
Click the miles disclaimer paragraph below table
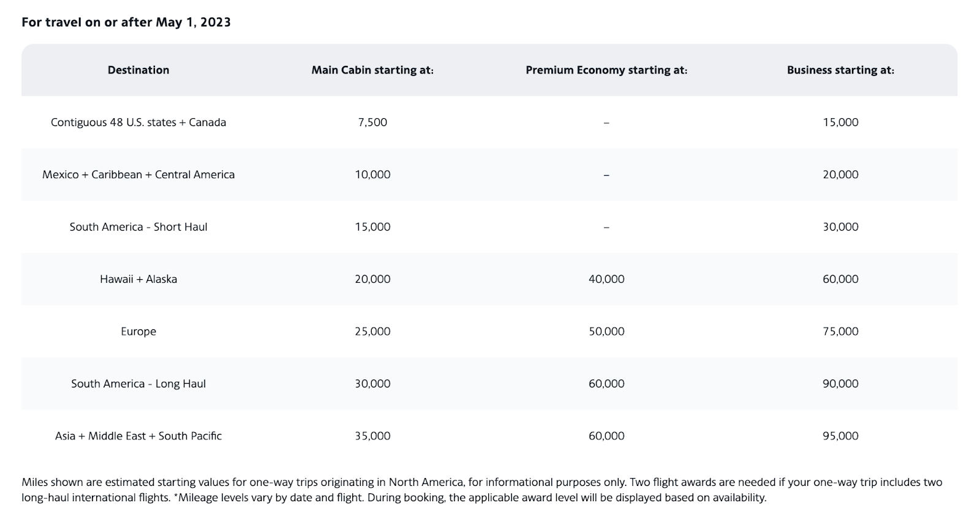(x=481, y=490)
